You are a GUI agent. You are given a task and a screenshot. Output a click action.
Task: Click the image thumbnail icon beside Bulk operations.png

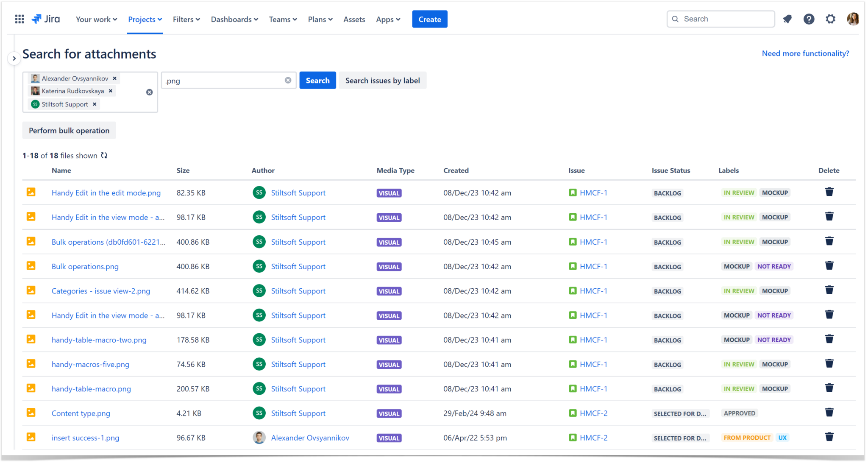pos(31,265)
